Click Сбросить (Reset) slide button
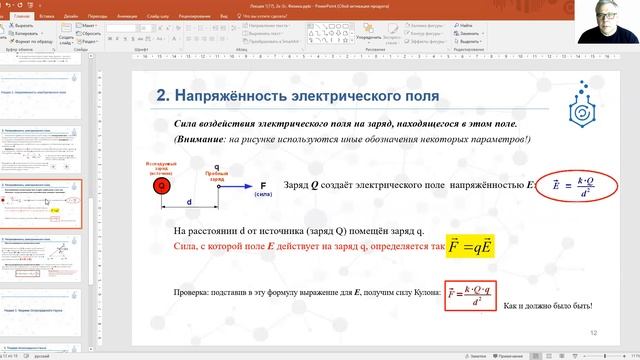The height and width of the screenshot is (360, 640). [89, 33]
